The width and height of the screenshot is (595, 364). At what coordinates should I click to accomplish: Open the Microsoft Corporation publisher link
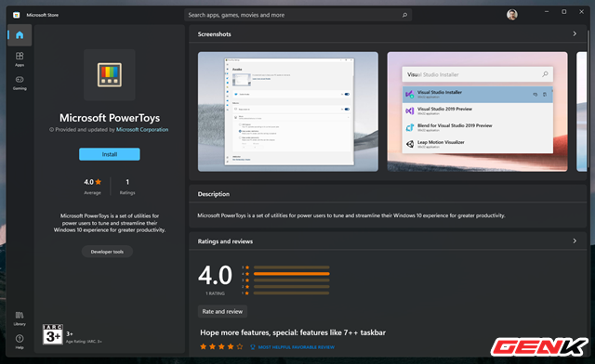(x=142, y=130)
